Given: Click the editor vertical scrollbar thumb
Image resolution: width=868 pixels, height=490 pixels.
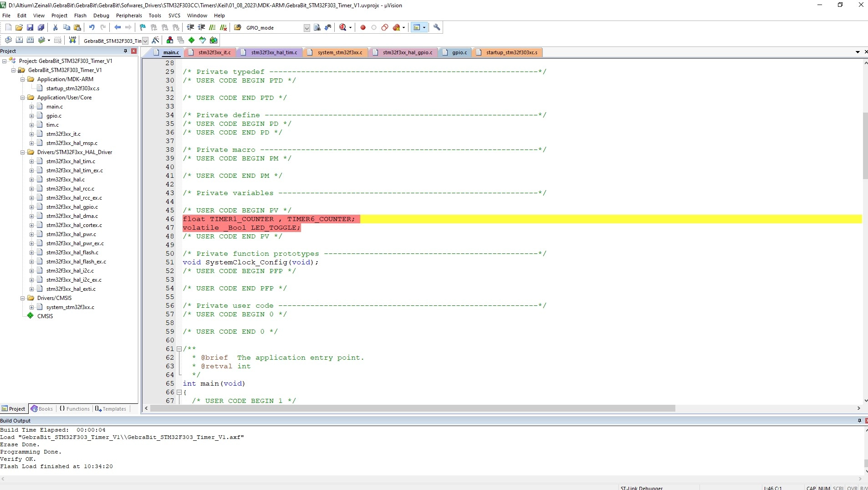Looking at the screenshot, I should (865, 145).
